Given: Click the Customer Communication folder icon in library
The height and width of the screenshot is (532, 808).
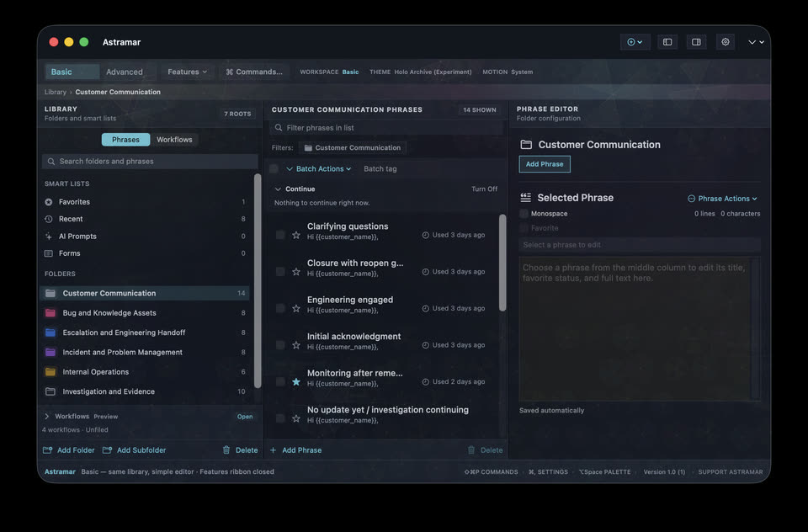Looking at the screenshot, I should coord(50,293).
